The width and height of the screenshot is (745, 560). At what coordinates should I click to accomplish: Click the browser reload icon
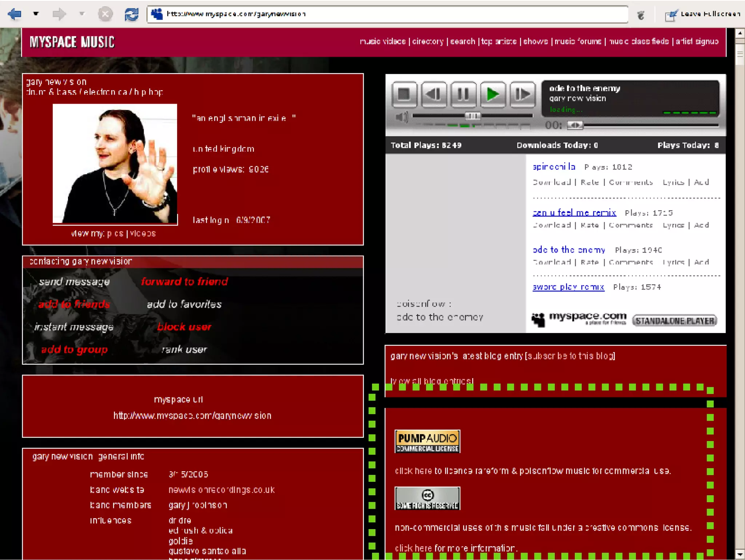coord(131,14)
